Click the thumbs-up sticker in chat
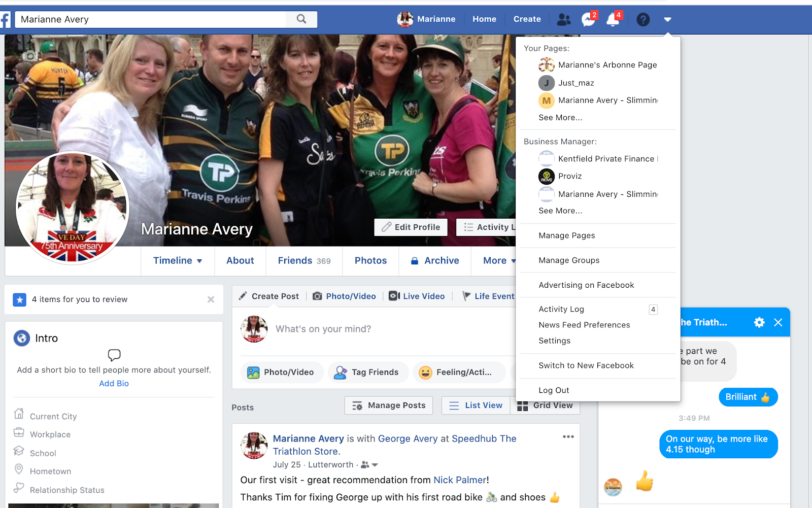Screen dimensions: 812x508 pyautogui.click(x=645, y=481)
